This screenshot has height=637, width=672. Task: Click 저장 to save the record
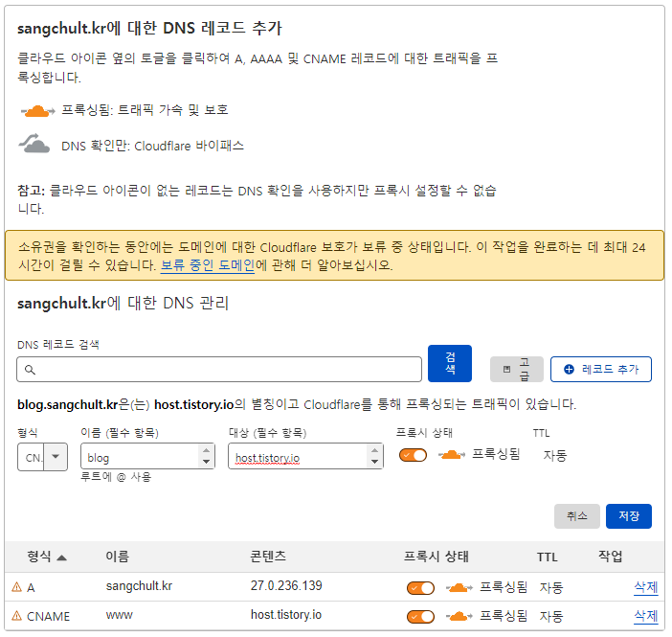pyautogui.click(x=629, y=516)
